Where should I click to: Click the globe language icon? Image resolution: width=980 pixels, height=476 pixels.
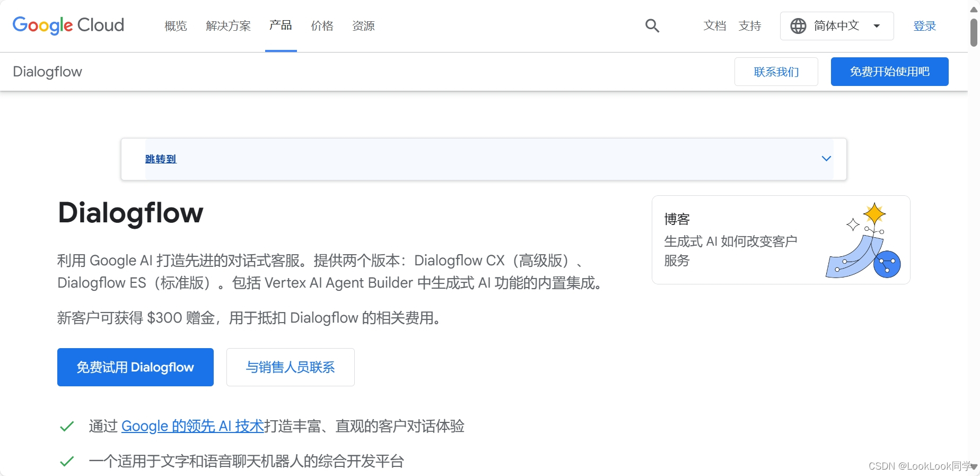798,25
